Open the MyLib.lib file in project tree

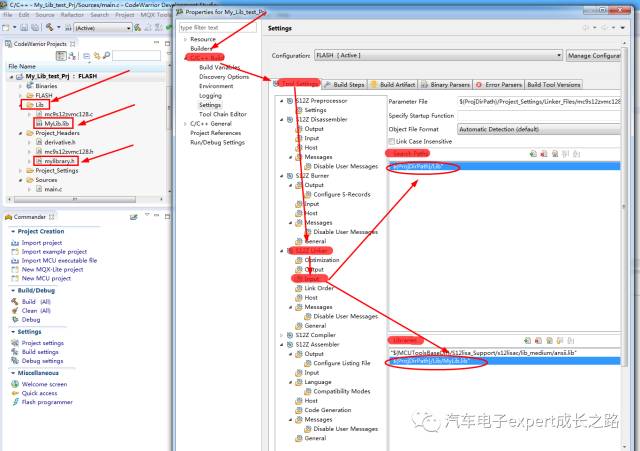(57, 123)
